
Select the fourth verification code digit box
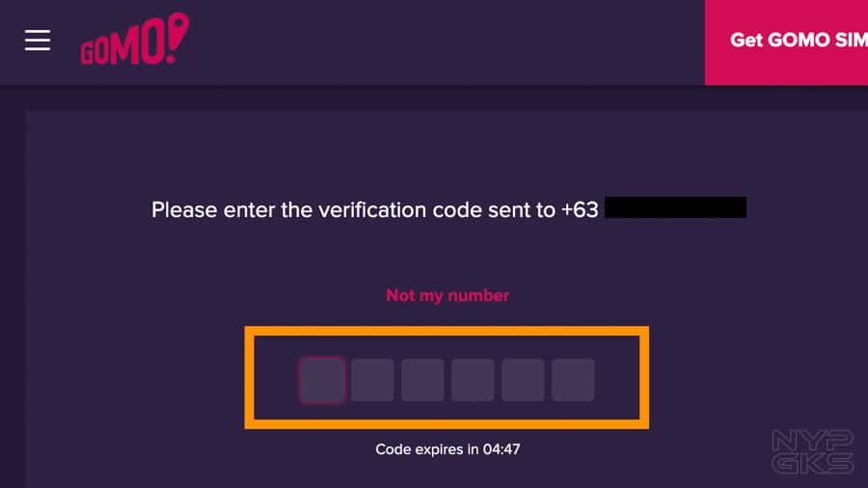pos(473,380)
